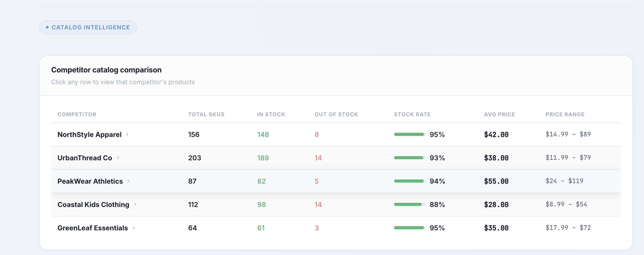The image size is (644, 255).
Task: Expand the UrbanThread Co chevron
Action: 119,158
